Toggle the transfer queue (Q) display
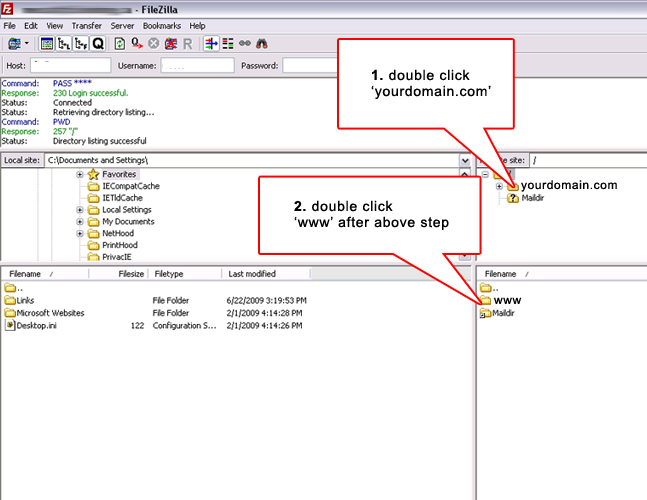The height and width of the screenshot is (500, 647). point(98,43)
